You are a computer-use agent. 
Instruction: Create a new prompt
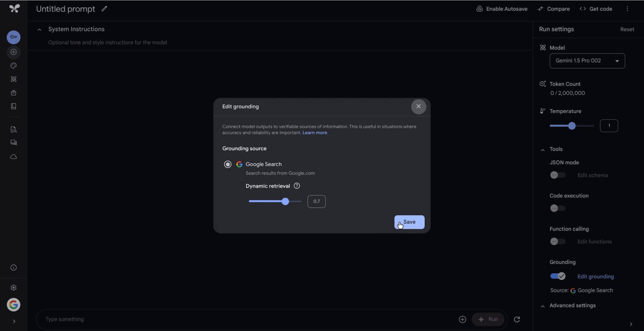(14, 52)
